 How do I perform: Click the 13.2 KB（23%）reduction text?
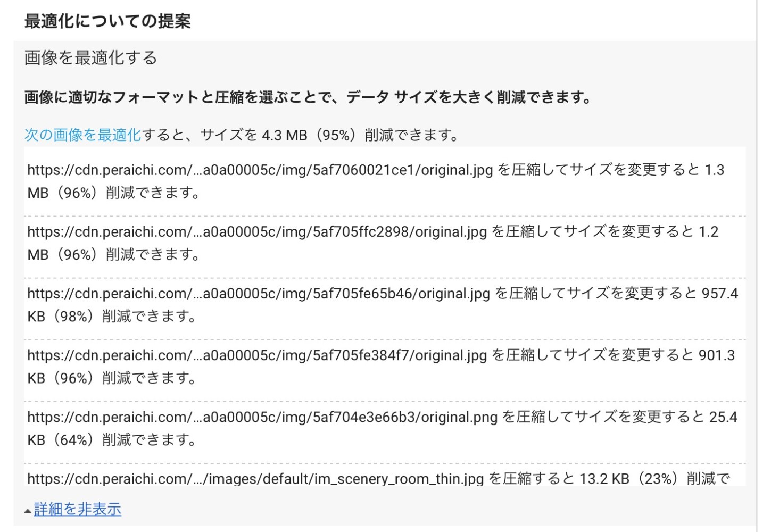(631, 479)
